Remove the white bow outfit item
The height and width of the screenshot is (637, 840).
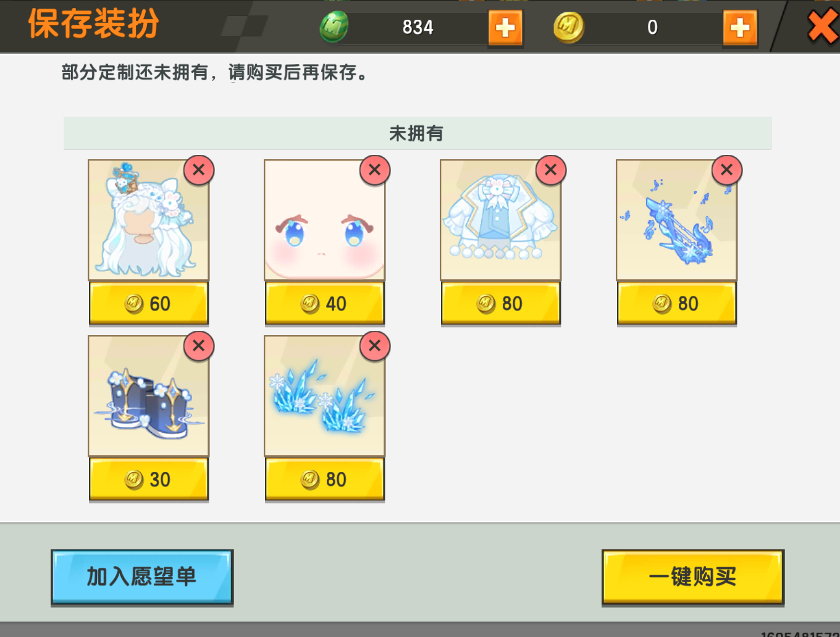coord(551,170)
